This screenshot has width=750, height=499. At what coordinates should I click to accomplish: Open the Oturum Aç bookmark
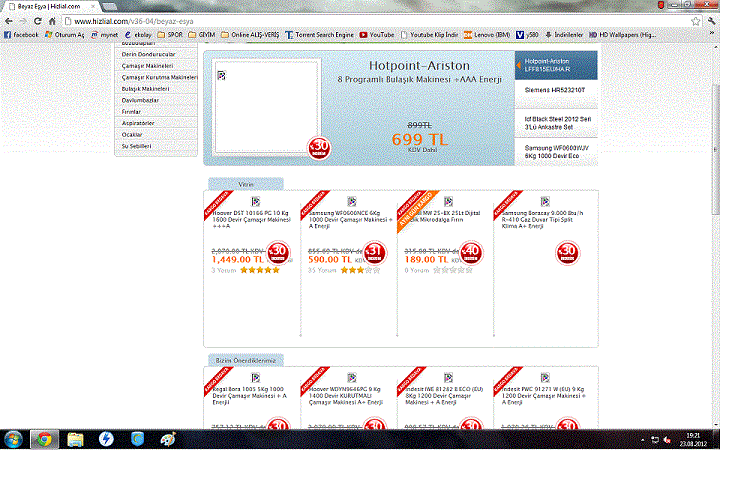point(65,35)
